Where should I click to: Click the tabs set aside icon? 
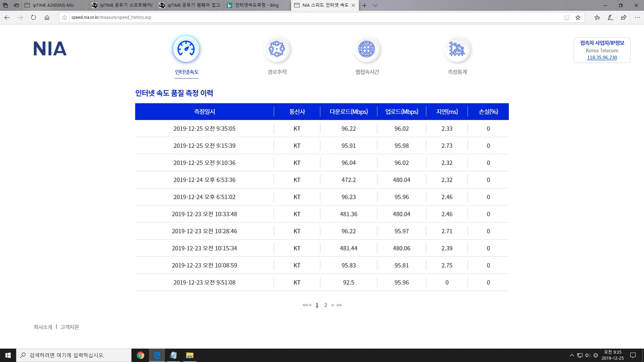pyautogui.click(x=5, y=5)
